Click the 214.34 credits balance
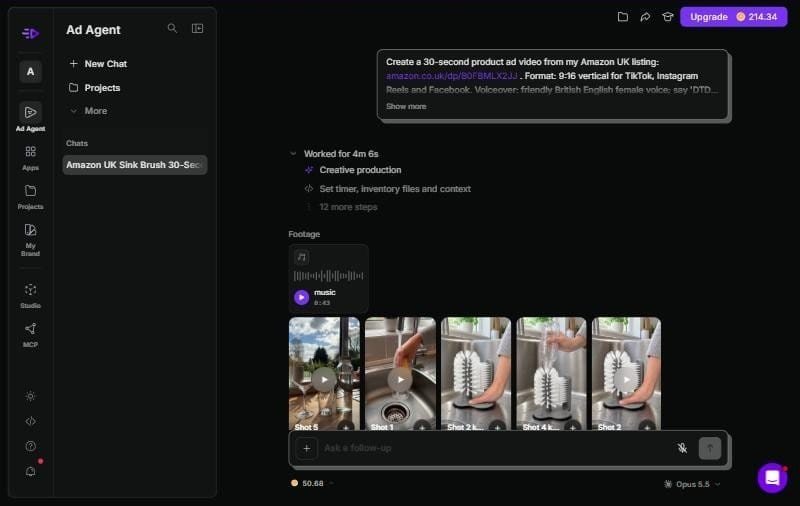This screenshot has height=506, width=800. point(757,17)
